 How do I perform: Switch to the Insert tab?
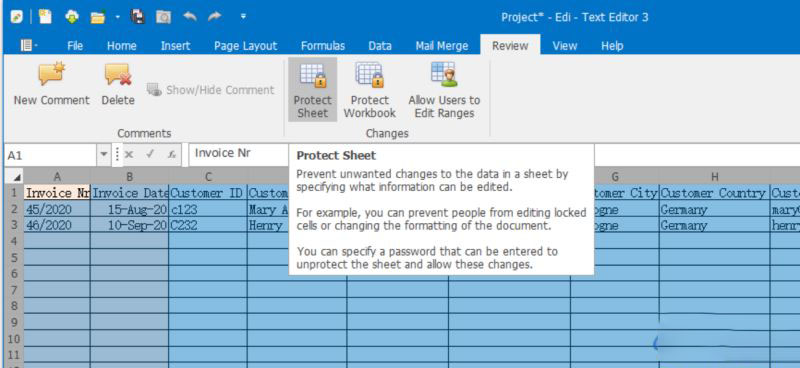176,46
